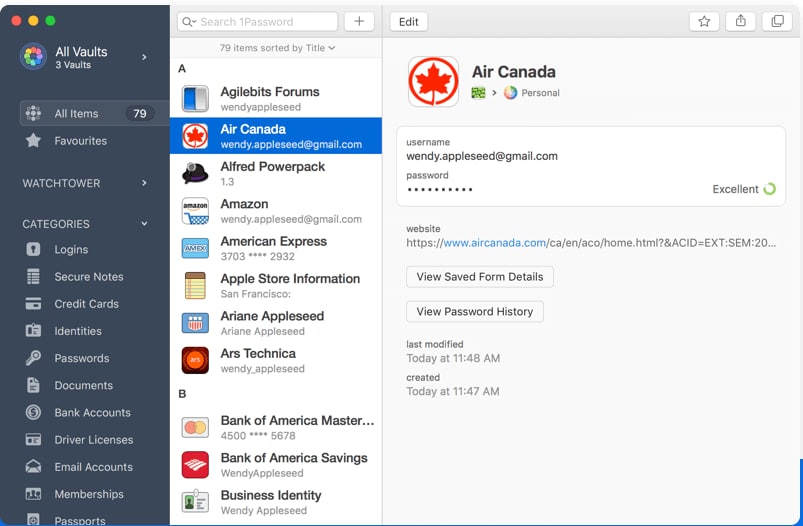
Task: Click the Amazon shopping cart icon
Action: point(195,211)
